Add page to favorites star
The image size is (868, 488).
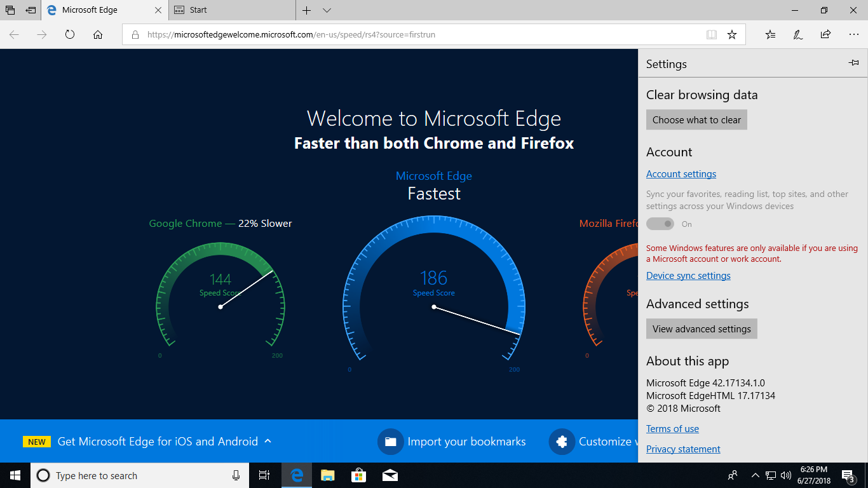coord(732,35)
